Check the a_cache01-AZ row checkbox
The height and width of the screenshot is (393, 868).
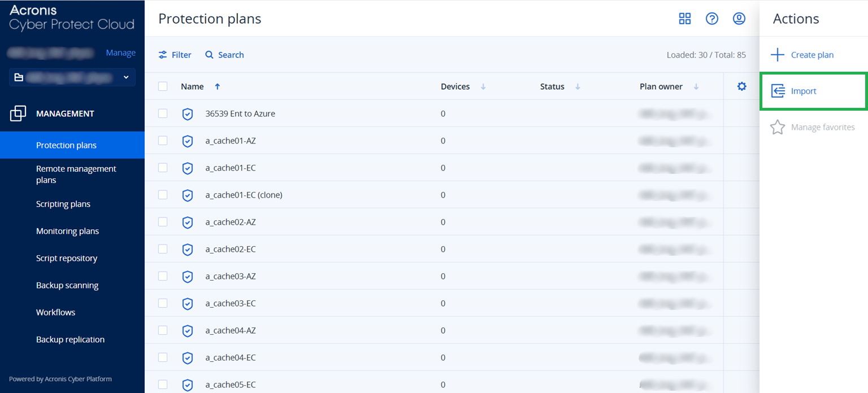point(163,141)
